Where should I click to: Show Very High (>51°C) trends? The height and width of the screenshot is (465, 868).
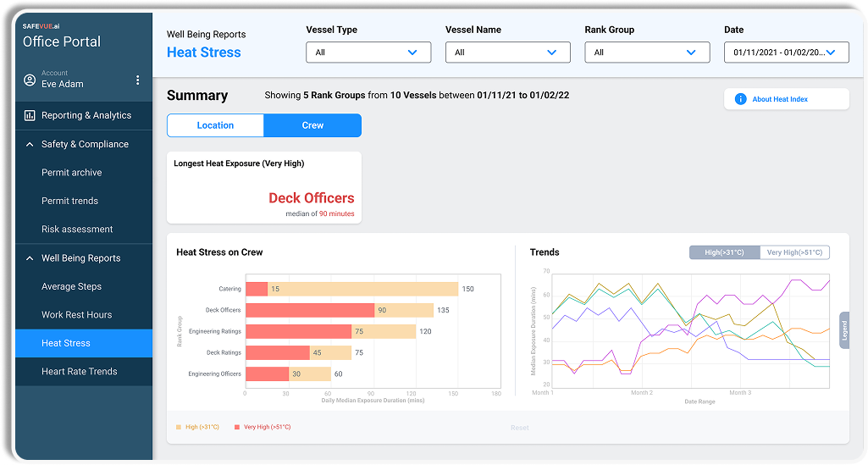(794, 252)
